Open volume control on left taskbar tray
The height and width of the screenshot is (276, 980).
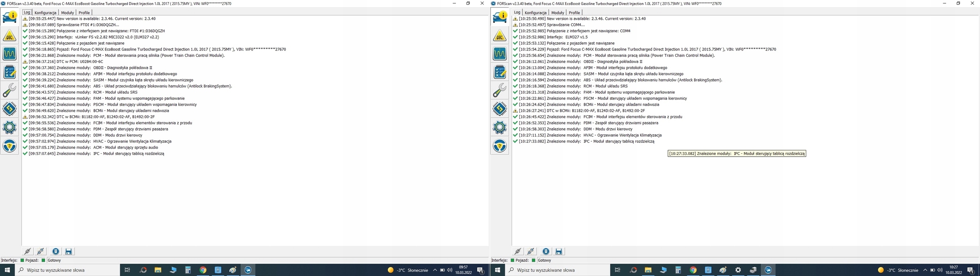click(x=450, y=270)
